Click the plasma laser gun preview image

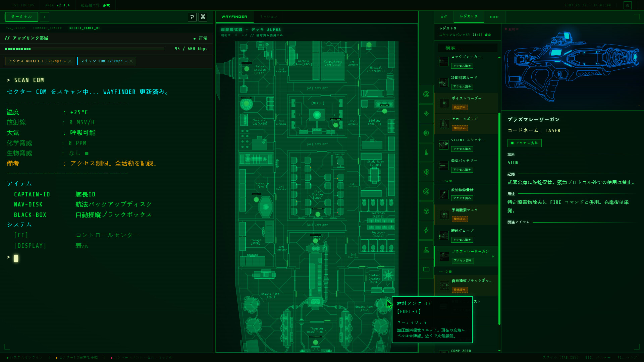(572, 67)
